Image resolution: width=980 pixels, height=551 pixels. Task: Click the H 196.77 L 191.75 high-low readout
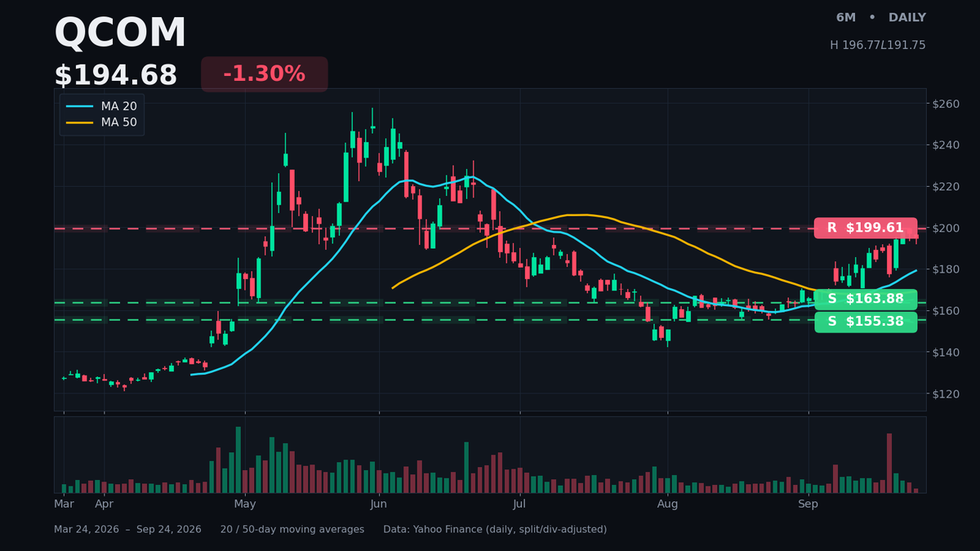pos(878,46)
